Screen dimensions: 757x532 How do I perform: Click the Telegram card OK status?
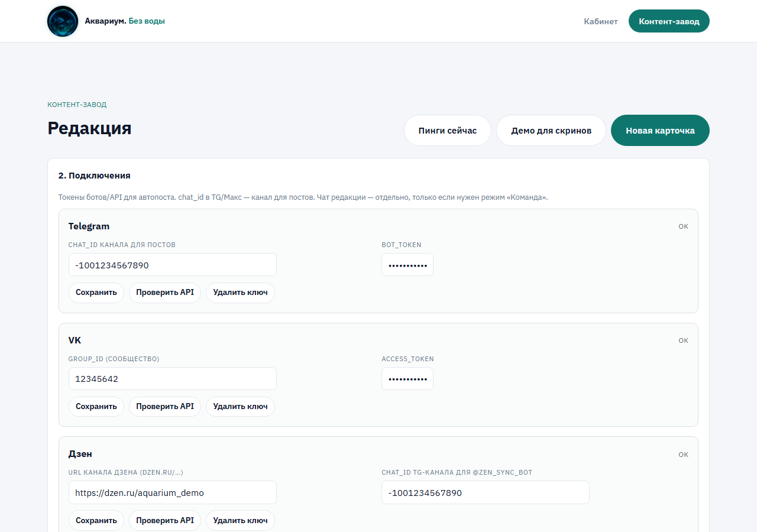point(684,226)
